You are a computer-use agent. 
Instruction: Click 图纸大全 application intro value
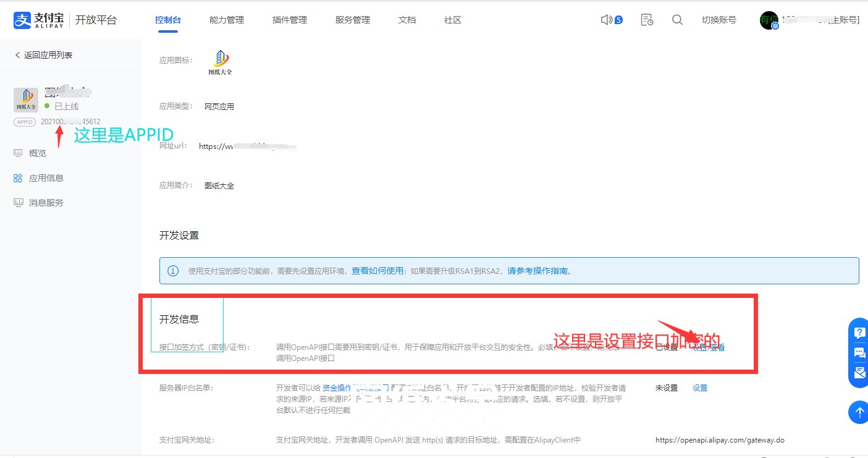[x=219, y=185]
